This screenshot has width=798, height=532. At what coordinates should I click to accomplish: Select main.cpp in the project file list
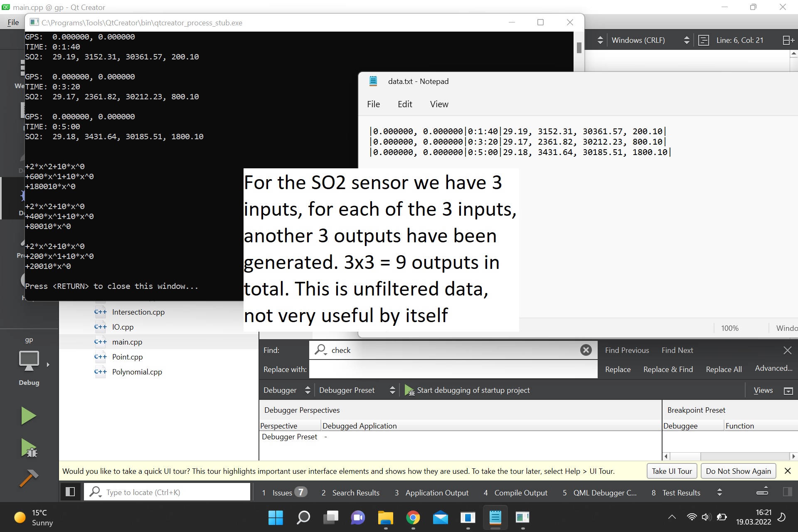(x=127, y=342)
